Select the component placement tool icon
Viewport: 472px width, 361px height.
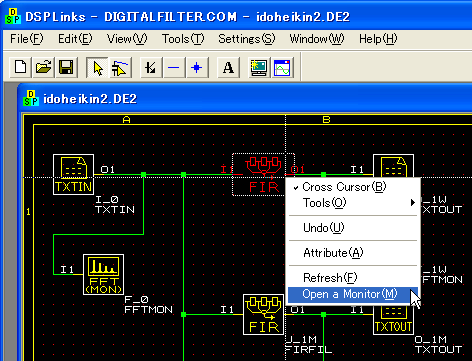(x=120, y=67)
